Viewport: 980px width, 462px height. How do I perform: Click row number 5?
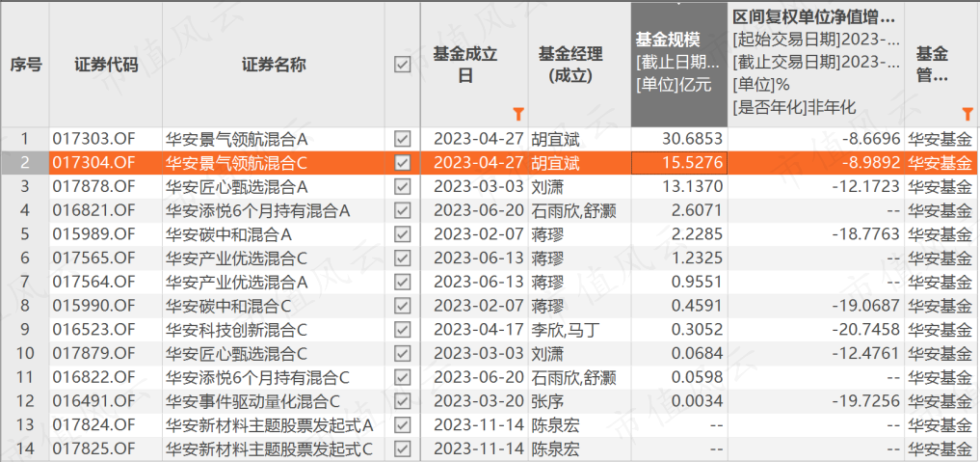pos(25,234)
